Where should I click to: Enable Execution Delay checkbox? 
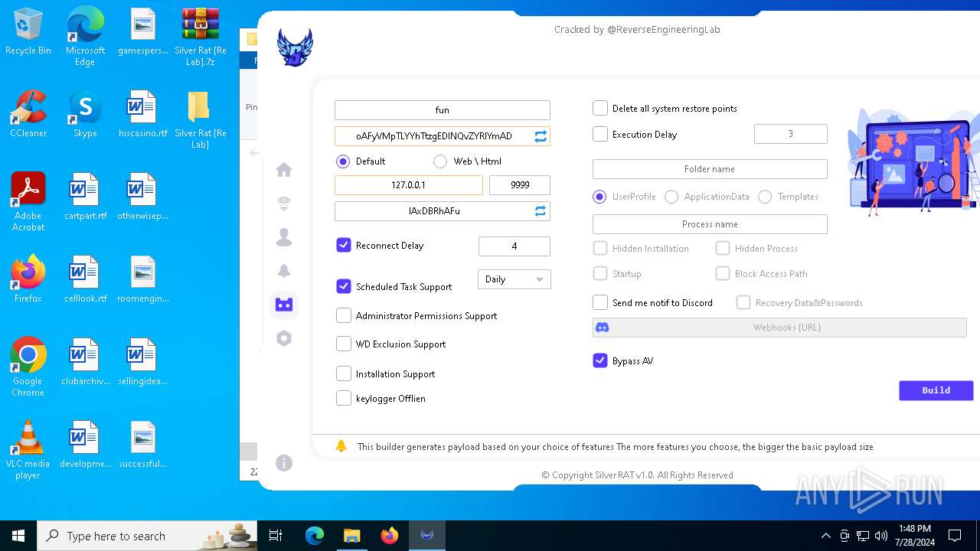pos(600,134)
